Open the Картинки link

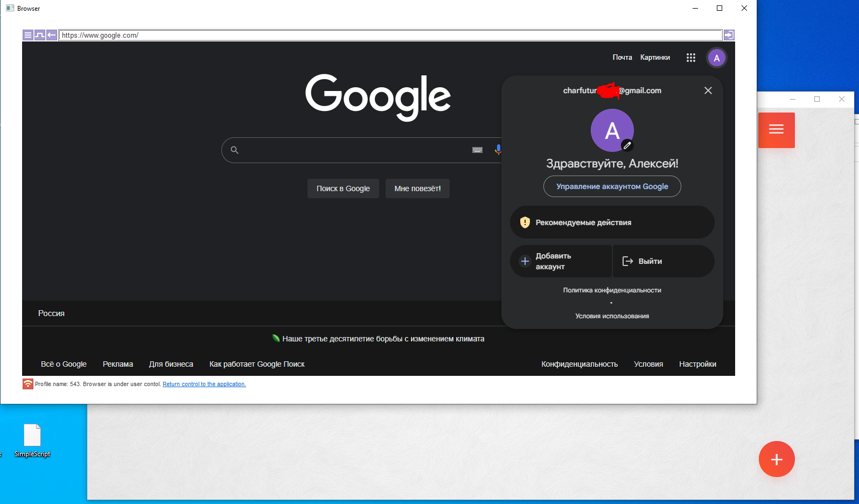655,58
